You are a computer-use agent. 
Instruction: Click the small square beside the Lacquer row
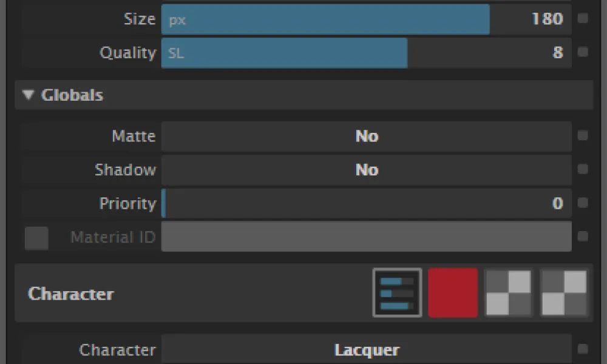point(583,349)
